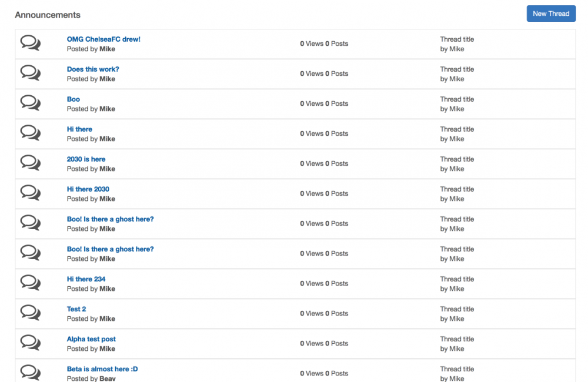Open the 'Test 2' thread link
This screenshot has width=588, height=382.
point(76,309)
